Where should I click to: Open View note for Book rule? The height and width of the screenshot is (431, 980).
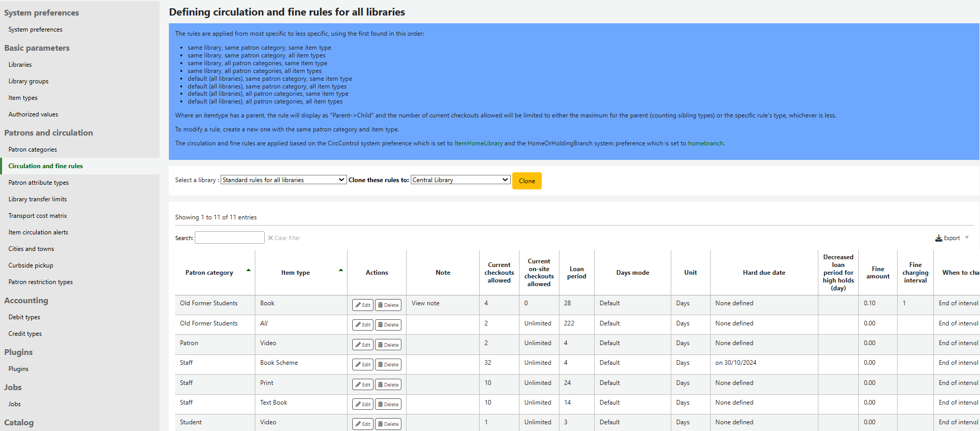pyautogui.click(x=425, y=303)
